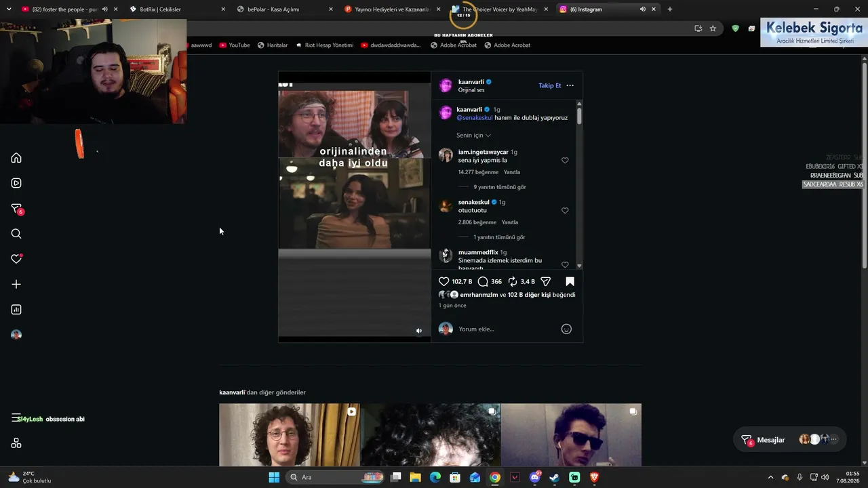Open the Haritalar bookmark
The width and height of the screenshot is (868, 488).
tap(273, 45)
